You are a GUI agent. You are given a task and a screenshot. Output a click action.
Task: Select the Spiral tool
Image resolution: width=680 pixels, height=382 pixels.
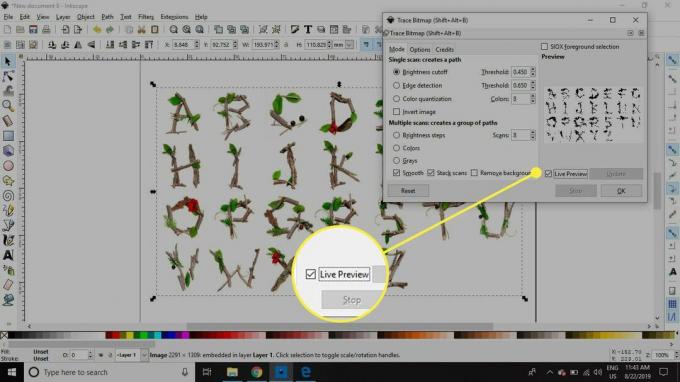click(x=8, y=196)
